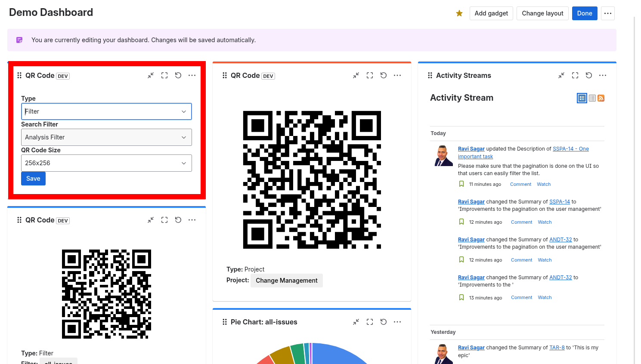Image resolution: width=641 pixels, height=364 pixels.
Task: Refresh the middle QR Code gadget
Action: pyautogui.click(x=384, y=75)
